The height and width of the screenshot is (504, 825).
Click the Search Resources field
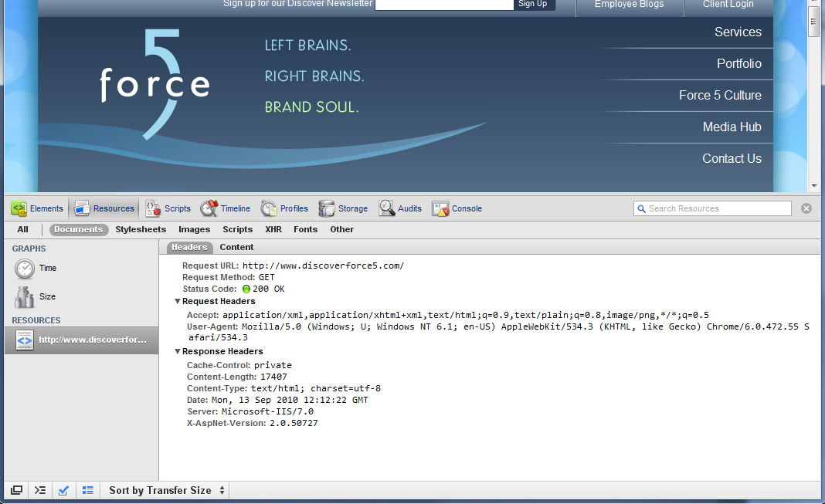[712, 208]
